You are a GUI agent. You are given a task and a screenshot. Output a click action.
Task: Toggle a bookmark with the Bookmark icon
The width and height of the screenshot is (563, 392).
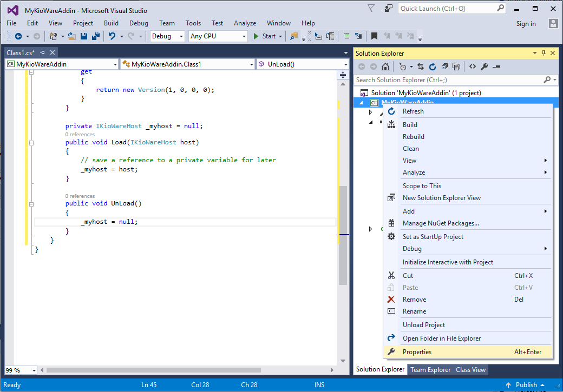[374, 36]
